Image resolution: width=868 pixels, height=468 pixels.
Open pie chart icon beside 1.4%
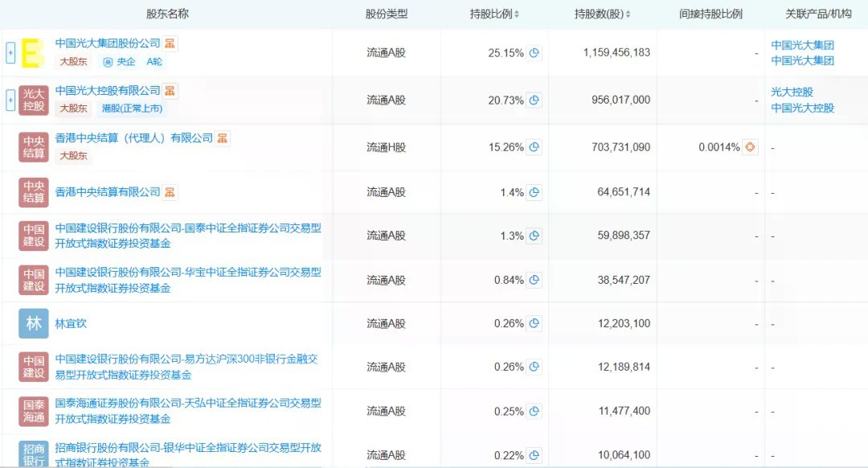[x=534, y=192]
